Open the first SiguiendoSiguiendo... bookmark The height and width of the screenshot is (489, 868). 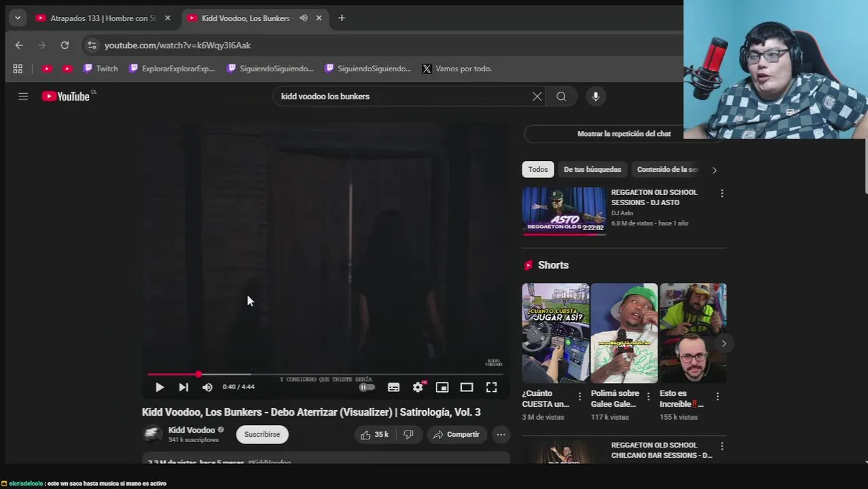click(270, 69)
